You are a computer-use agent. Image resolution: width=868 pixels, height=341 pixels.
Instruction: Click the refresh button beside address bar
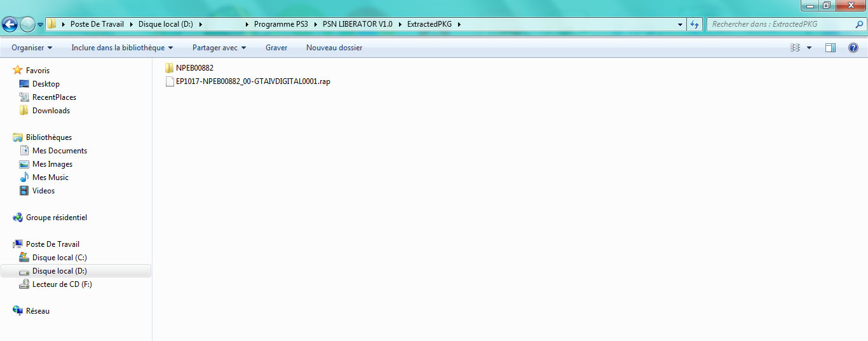pyautogui.click(x=695, y=24)
